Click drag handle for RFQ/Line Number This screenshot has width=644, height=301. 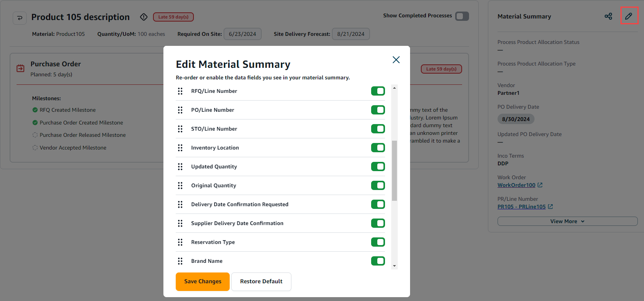(x=180, y=91)
